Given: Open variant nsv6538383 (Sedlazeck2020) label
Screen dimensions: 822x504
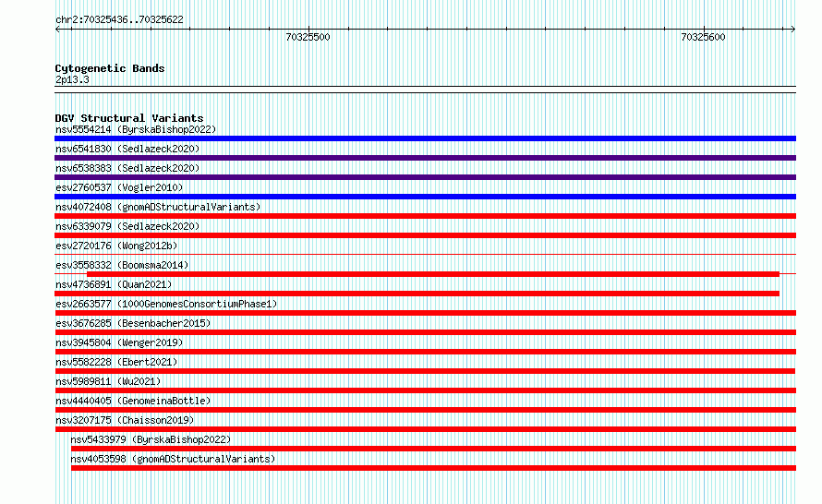Looking at the screenshot, I should [x=127, y=168].
